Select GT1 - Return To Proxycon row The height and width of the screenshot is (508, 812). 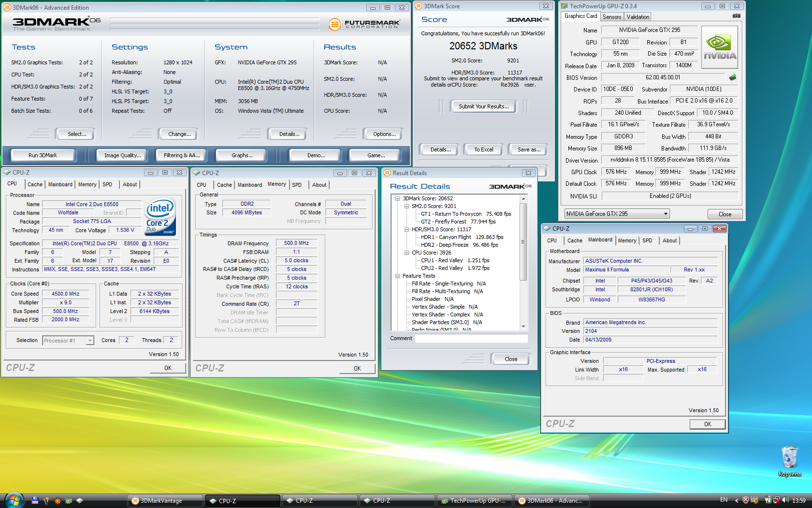(x=466, y=214)
